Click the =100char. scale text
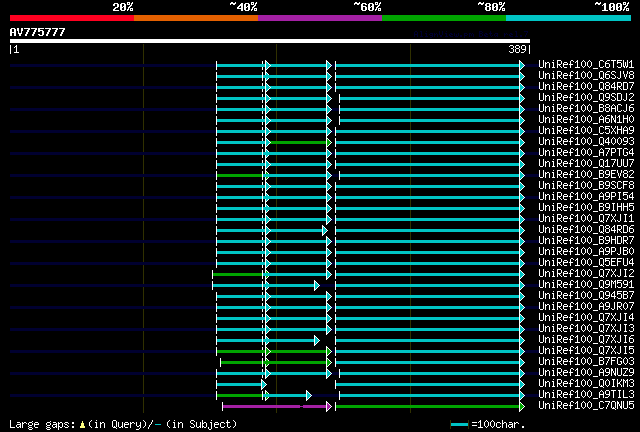640x432 pixels. click(498, 424)
